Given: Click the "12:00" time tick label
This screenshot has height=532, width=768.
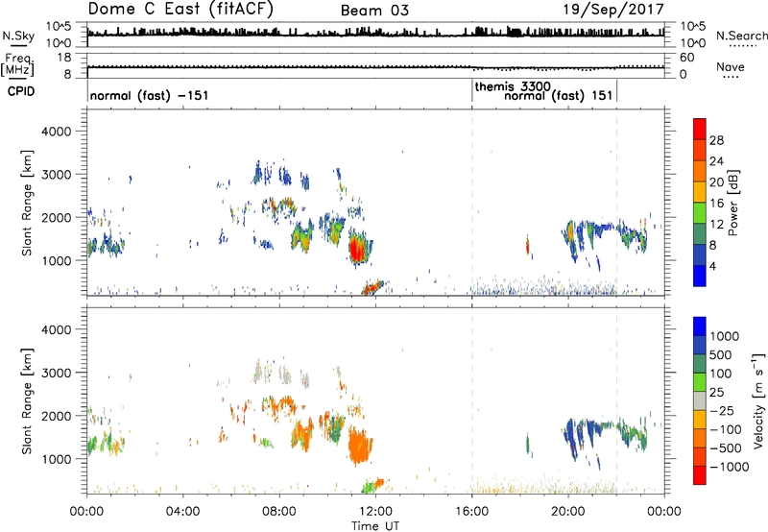Looking at the screenshot, I should pos(375,512).
